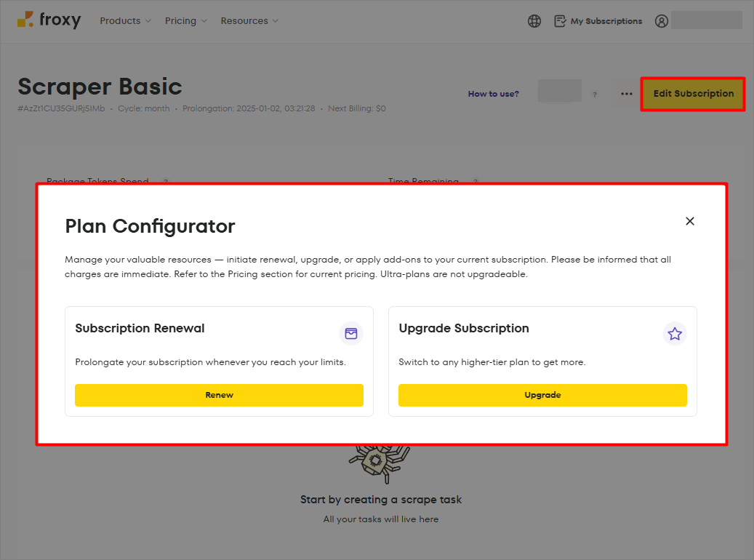Open the language globe icon
The height and width of the screenshot is (560, 754).
click(534, 21)
